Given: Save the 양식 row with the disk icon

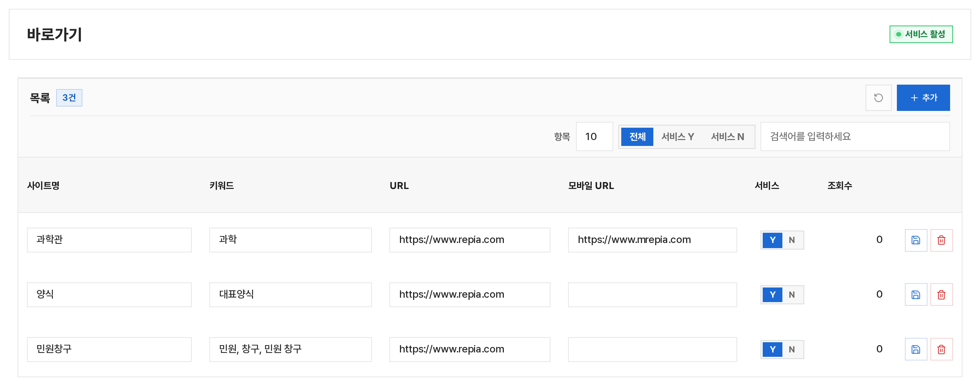Looking at the screenshot, I should [916, 295].
